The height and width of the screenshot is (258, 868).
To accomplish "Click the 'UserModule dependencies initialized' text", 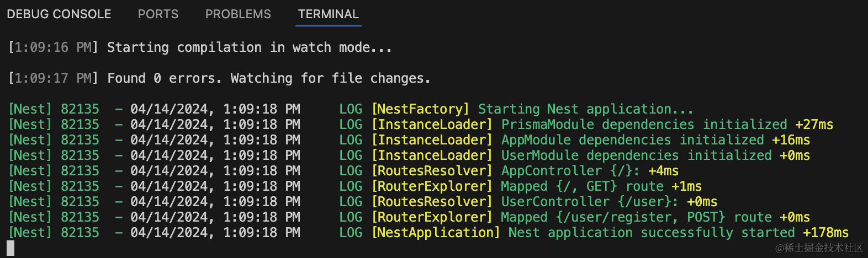I will coord(636,155).
